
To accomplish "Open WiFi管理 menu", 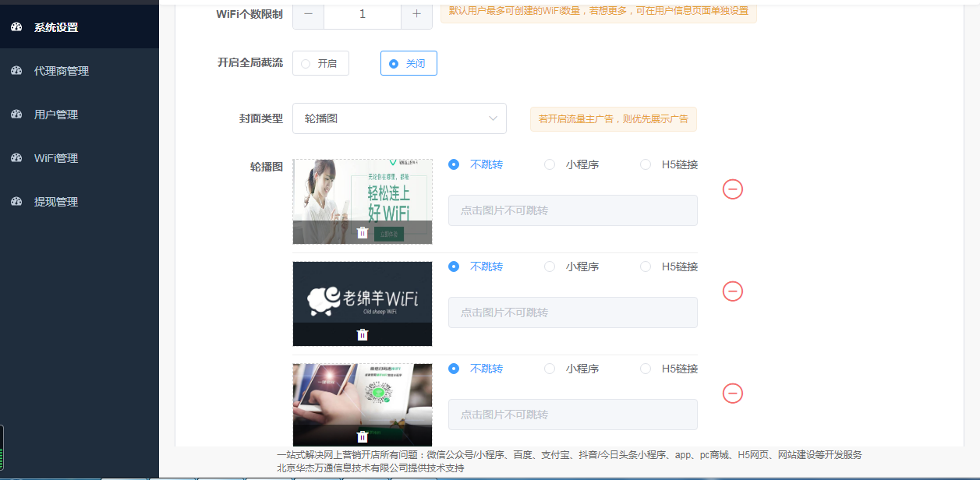I will click(x=80, y=158).
